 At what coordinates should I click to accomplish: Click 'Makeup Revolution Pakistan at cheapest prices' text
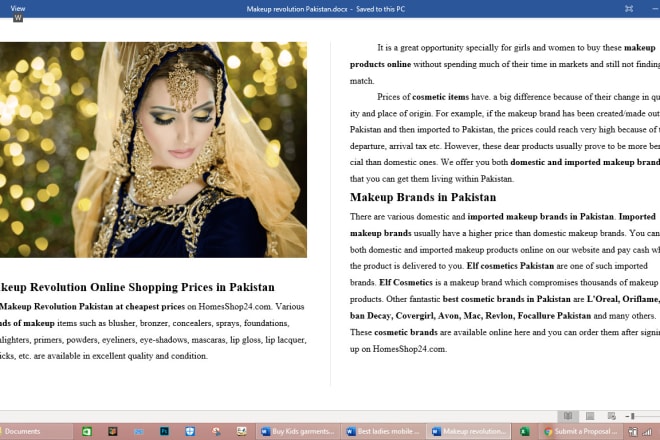92,307
